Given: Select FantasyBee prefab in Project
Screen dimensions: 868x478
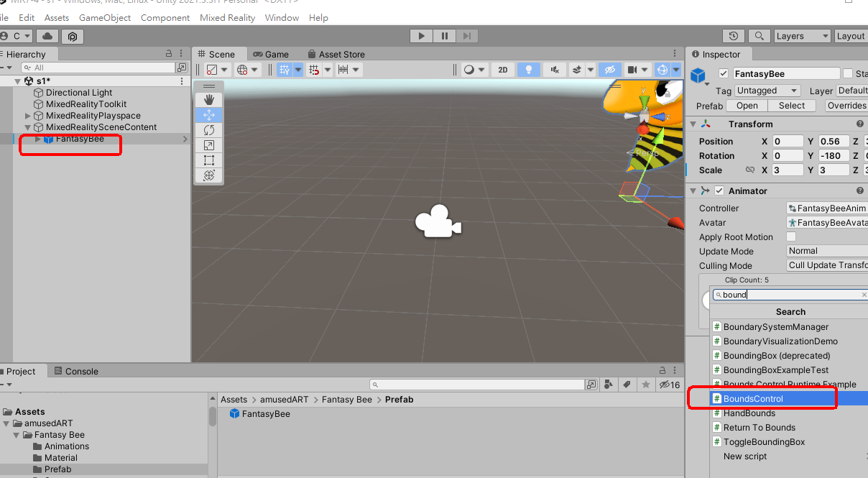Looking at the screenshot, I should click(x=259, y=414).
